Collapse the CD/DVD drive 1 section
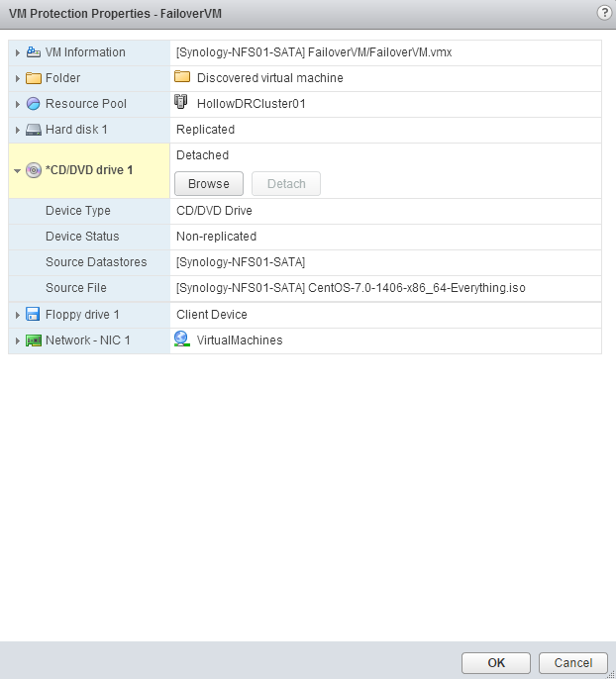Screen dimensions: 616x679 tap(18, 170)
